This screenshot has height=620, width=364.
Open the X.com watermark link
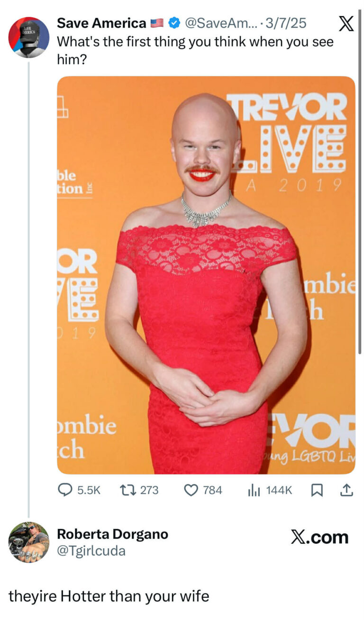[319, 537]
